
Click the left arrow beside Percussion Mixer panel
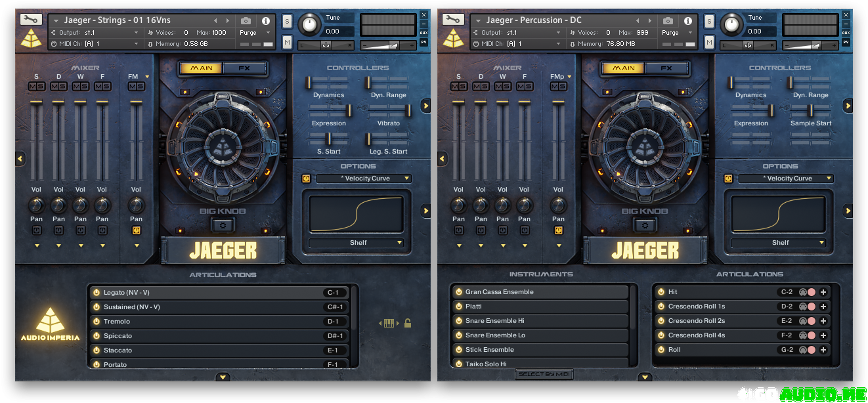tap(442, 158)
